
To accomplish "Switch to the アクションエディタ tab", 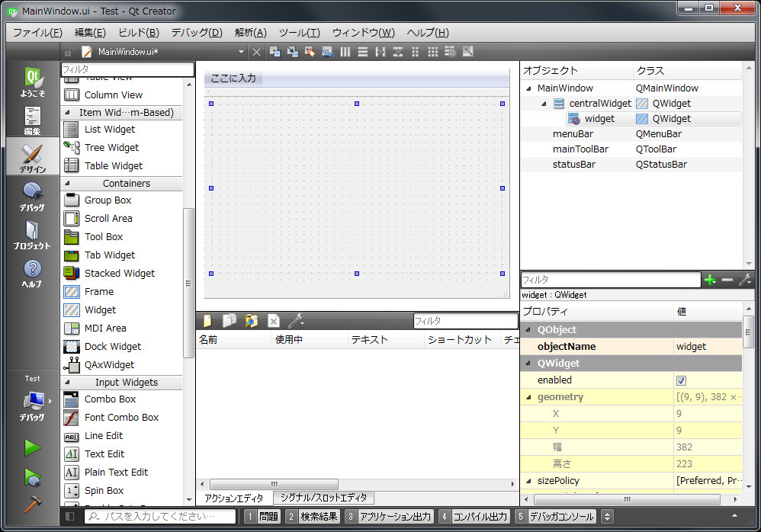I will (x=234, y=498).
